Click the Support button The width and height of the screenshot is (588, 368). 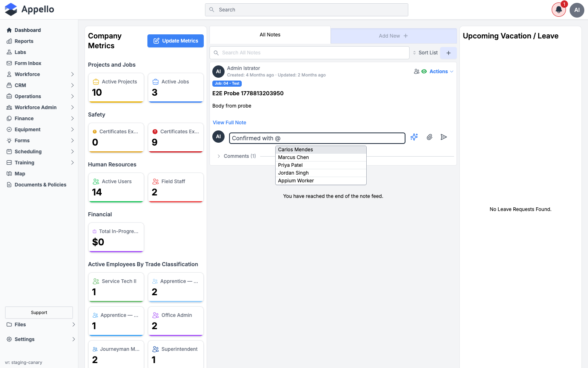(39, 313)
